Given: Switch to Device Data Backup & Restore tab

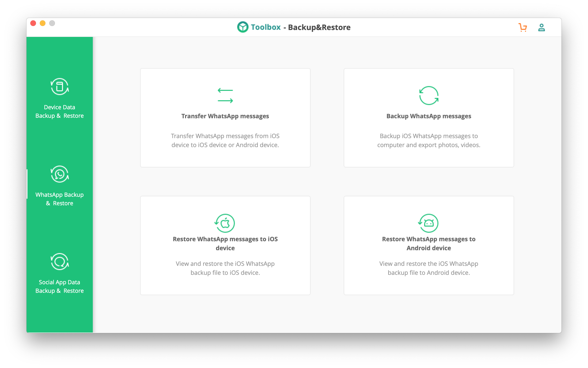Looking at the screenshot, I should (x=60, y=111).
